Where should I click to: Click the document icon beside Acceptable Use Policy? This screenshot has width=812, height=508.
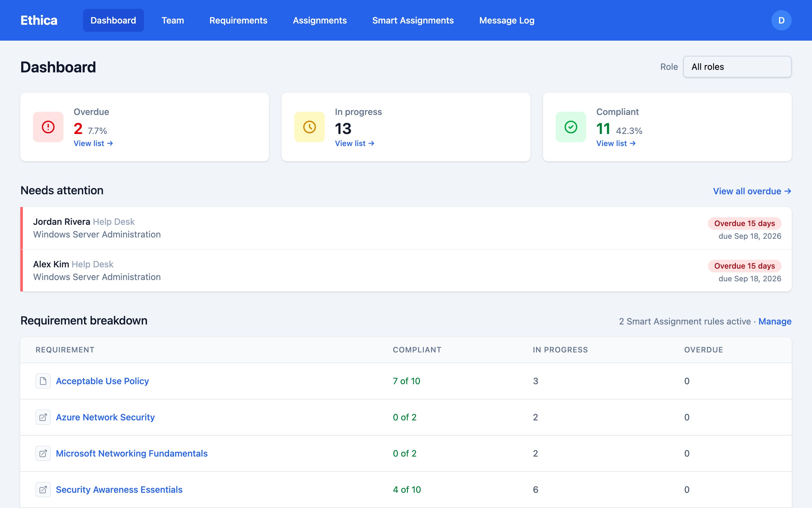(43, 381)
